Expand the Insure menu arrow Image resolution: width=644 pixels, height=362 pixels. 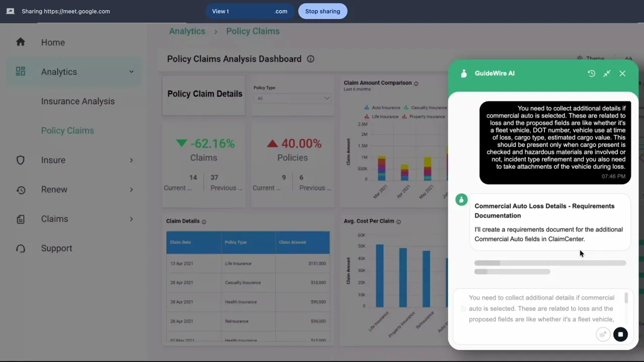(131, 160)
